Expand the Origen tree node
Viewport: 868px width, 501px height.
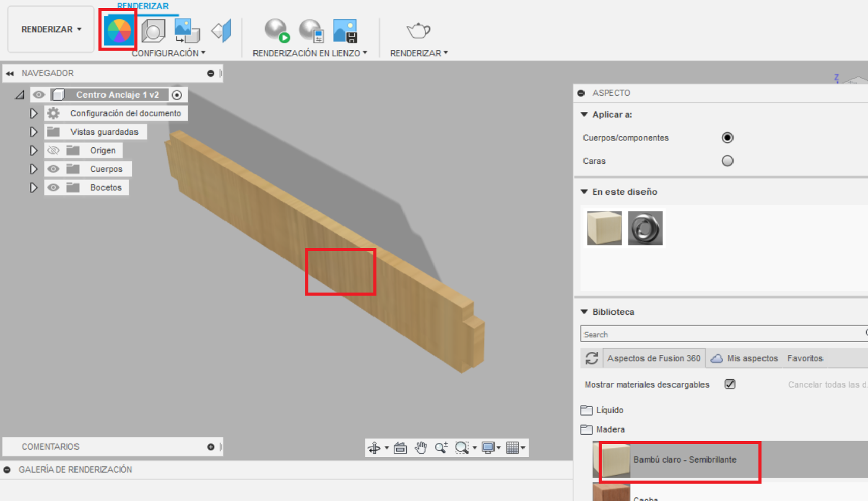[34, 150]
